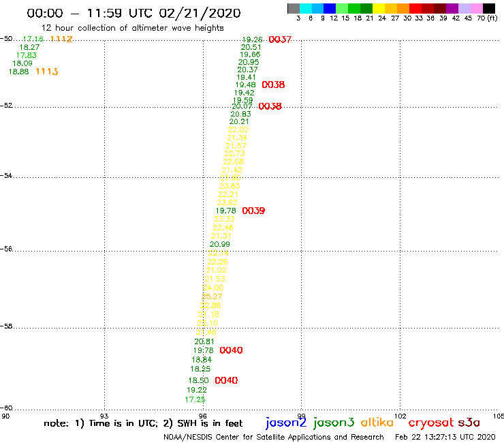The image size is (504, 443).
Task: Select the 'cryosat' satellite legend label
Action: click(x=431, y=423)
